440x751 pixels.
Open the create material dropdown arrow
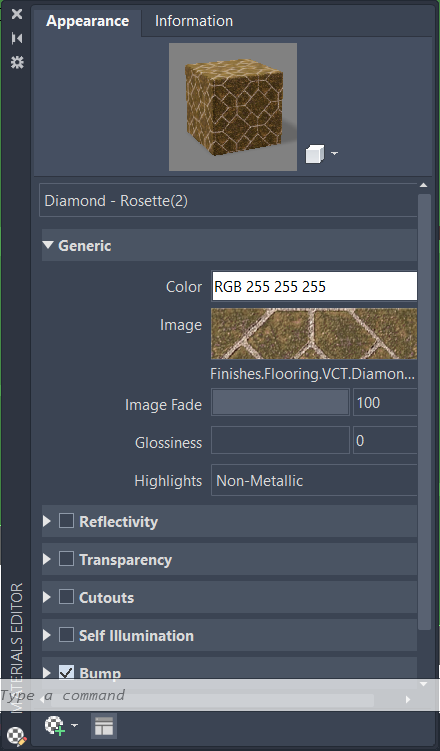(x=74, y=726)
